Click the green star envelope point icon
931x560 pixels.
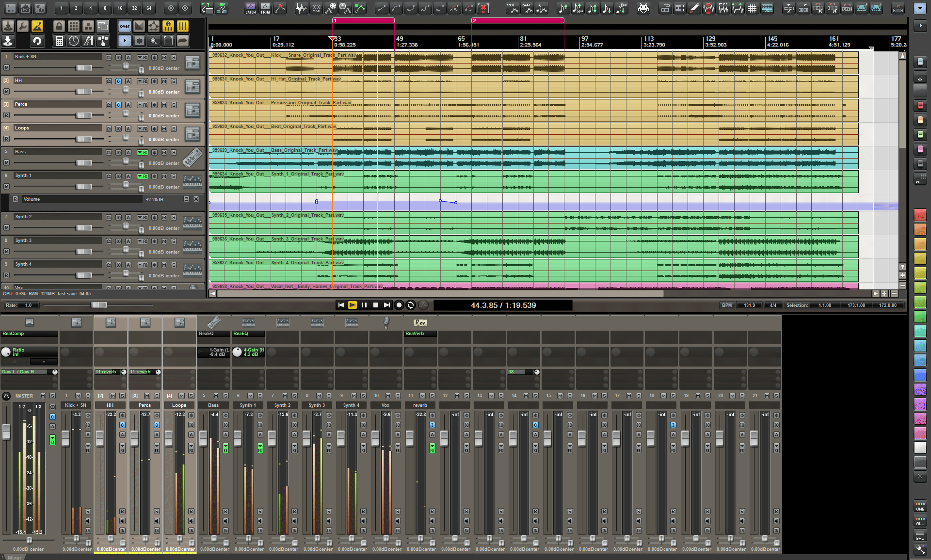(360, 8)
